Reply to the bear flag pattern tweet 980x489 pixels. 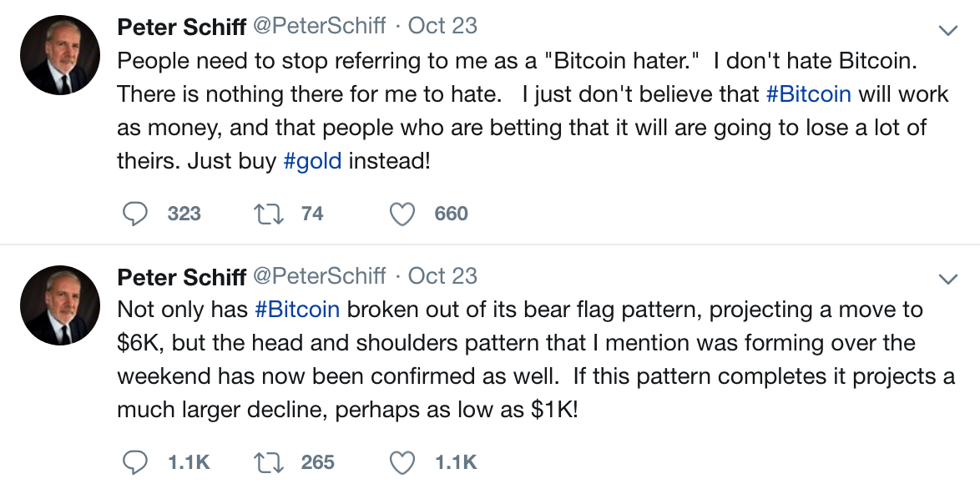[x=135, y=461]
